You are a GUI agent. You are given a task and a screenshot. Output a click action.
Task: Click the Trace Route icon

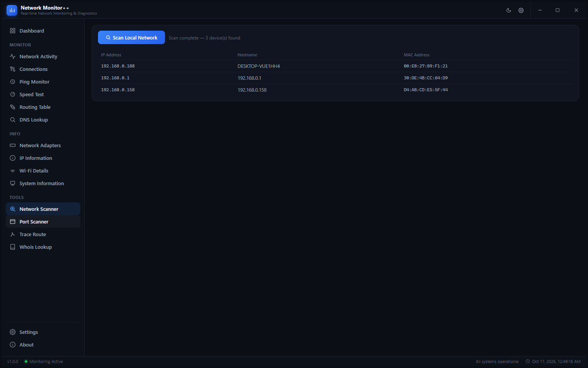pos(13,234)
